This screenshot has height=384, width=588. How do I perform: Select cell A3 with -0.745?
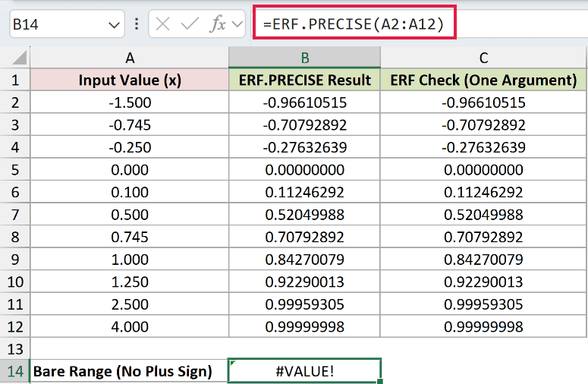[x=130, y=125]
